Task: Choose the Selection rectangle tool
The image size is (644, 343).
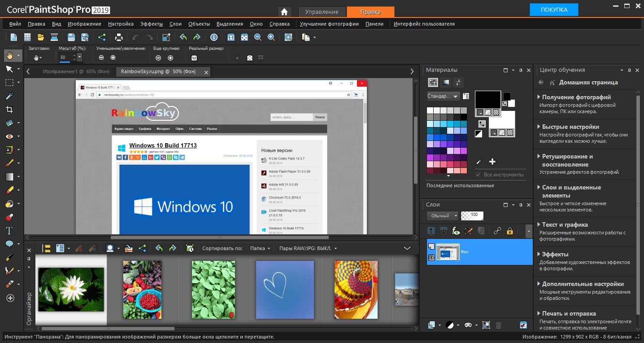Action: coord(9,83)
